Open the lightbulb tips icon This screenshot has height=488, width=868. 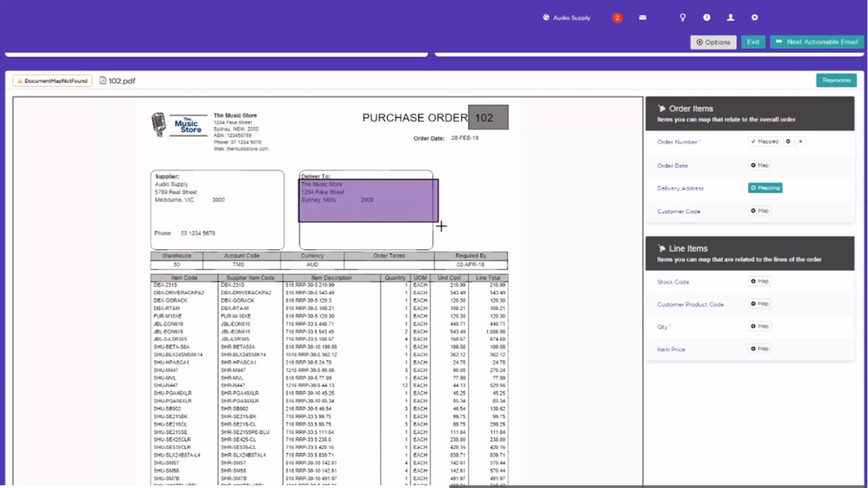pos(683,18)
